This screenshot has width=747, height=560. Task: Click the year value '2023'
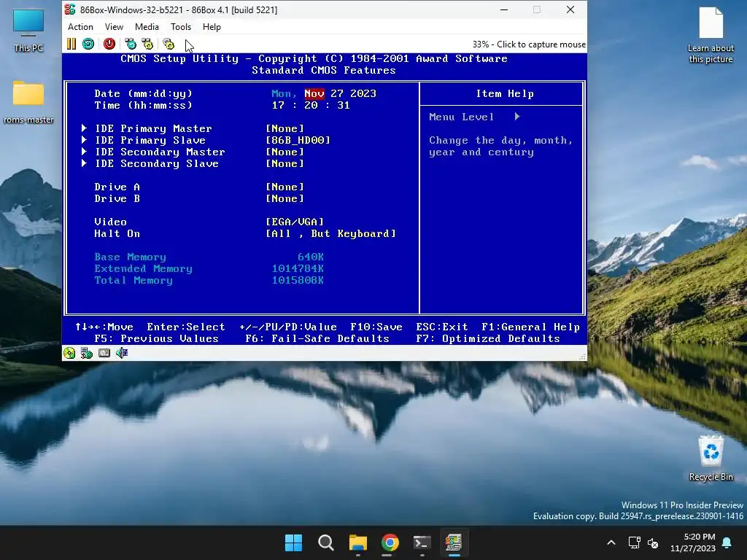(x=363, y=93)
